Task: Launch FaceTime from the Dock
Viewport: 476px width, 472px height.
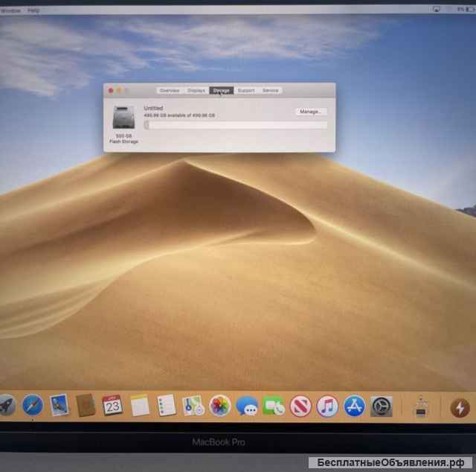Action: coord(274,406)
